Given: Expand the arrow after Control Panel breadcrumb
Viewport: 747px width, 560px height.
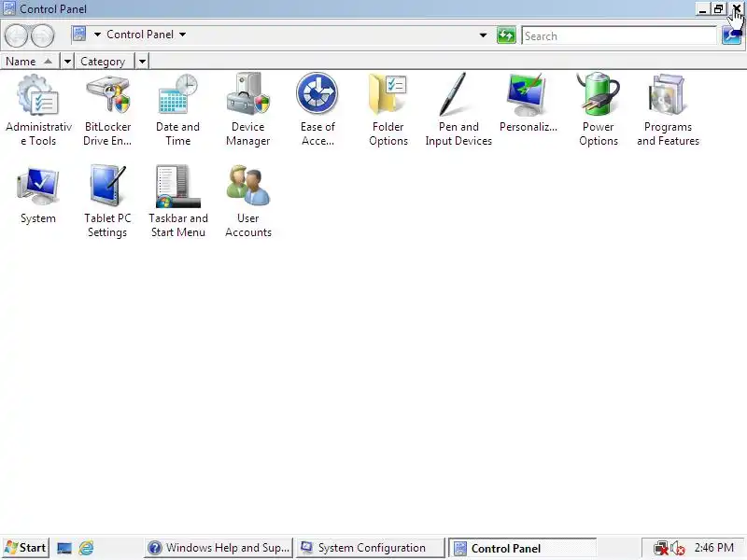Looking at the screenshot, I should pyautogui.click(x=182, y=35).
